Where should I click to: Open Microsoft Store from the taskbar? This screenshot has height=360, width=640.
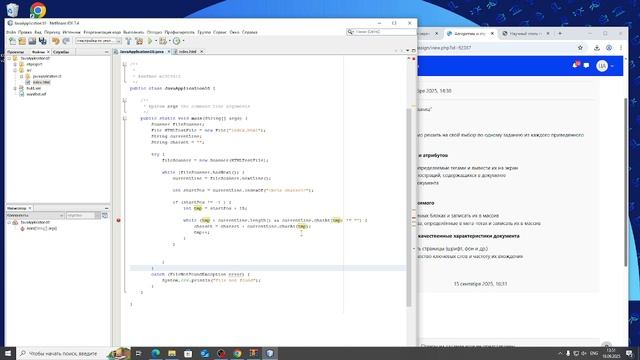[x=188, y=353]
